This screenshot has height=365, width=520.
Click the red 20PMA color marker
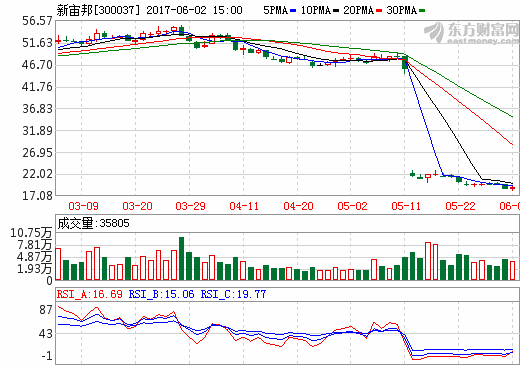point(379,11)
